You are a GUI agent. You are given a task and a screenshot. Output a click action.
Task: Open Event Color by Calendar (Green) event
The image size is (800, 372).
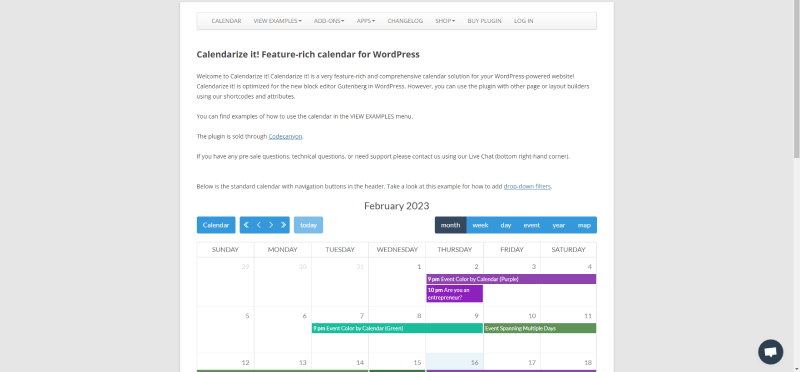pos(397,328)
